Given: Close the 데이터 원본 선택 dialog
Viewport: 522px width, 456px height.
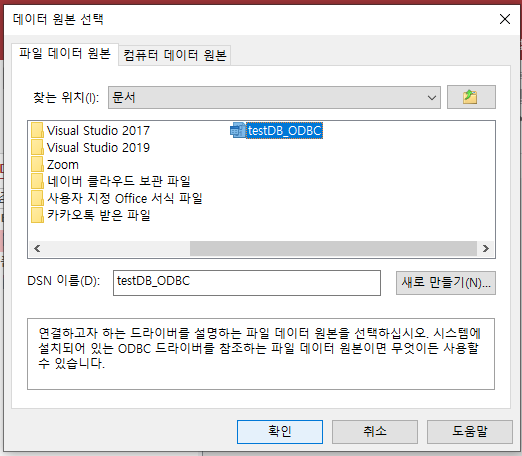Looking at the screenshot, I should 505,19.
